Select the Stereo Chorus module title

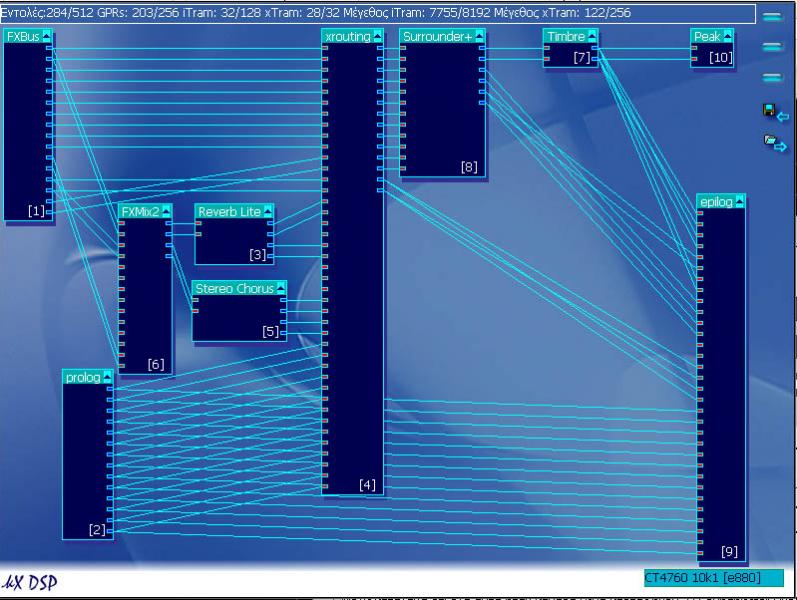click(234, 288)
